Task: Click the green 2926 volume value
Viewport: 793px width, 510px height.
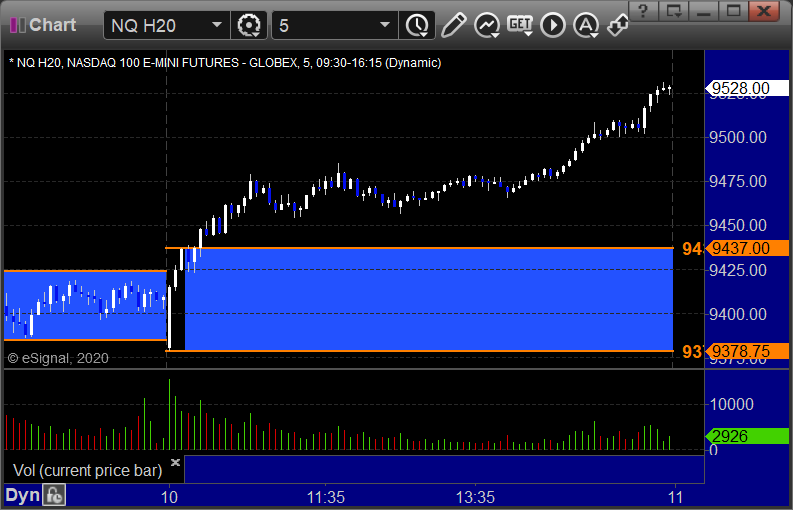Action: [747, 436]
